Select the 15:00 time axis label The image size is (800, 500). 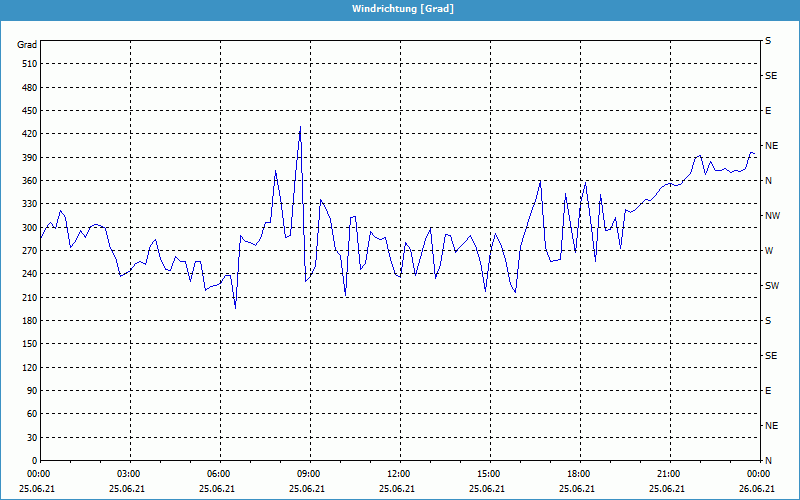(489, 474)
